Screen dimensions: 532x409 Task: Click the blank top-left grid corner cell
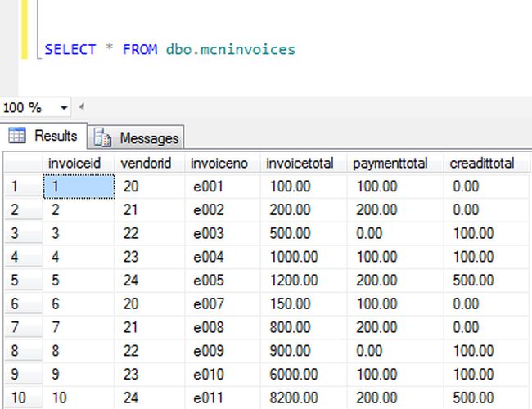tap(20, 163)
